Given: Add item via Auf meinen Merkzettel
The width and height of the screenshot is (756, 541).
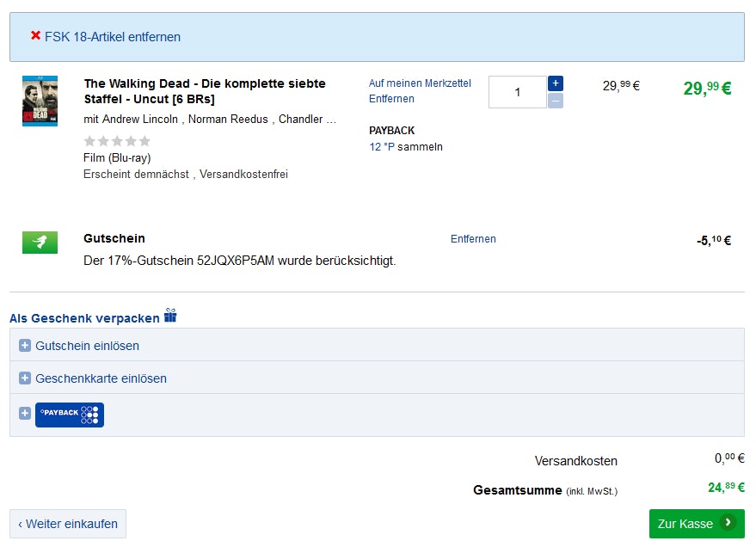Looking at the screenshot, I should [420, 83].
